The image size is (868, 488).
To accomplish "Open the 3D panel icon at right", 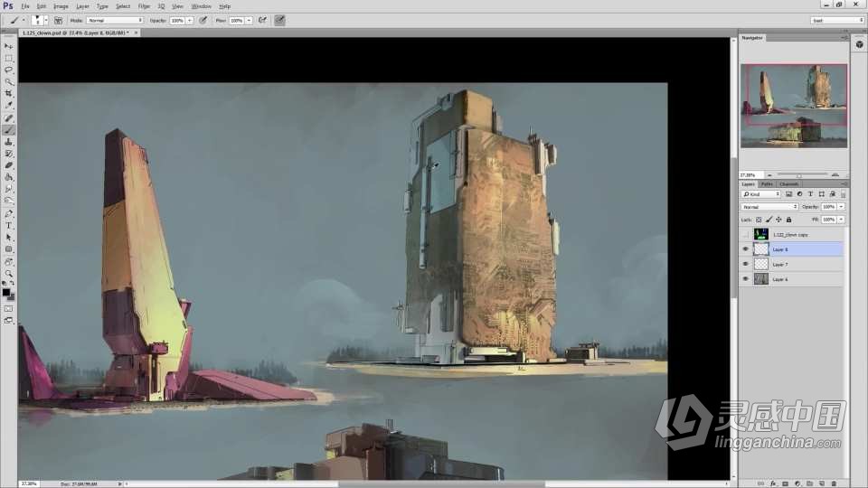I will (859, 44).
